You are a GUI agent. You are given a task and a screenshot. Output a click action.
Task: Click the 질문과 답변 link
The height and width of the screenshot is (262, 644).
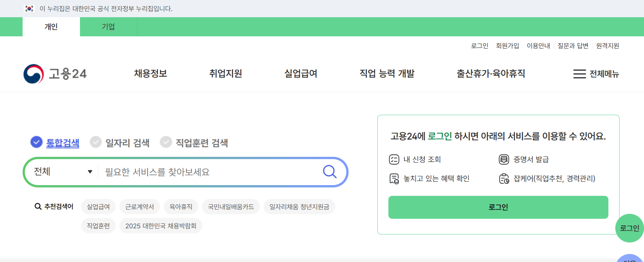[573, 46]
